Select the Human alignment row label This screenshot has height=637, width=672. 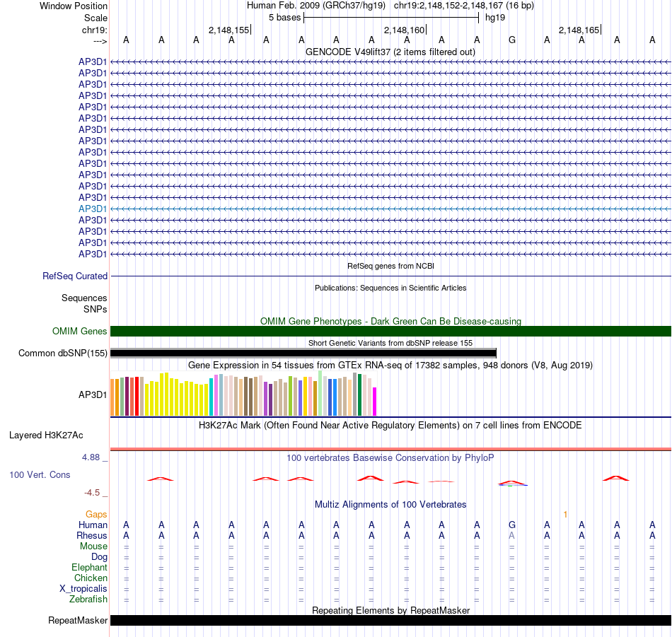tap(93, 525)
